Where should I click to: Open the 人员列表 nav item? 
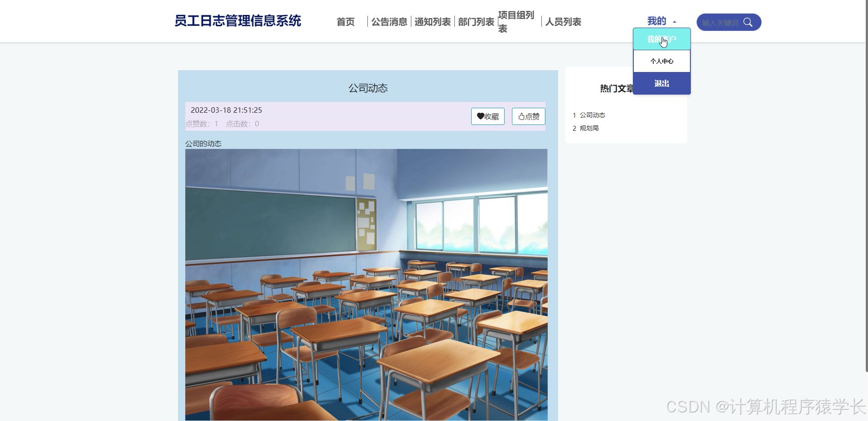pyautogui.click(x=563, y=22)
